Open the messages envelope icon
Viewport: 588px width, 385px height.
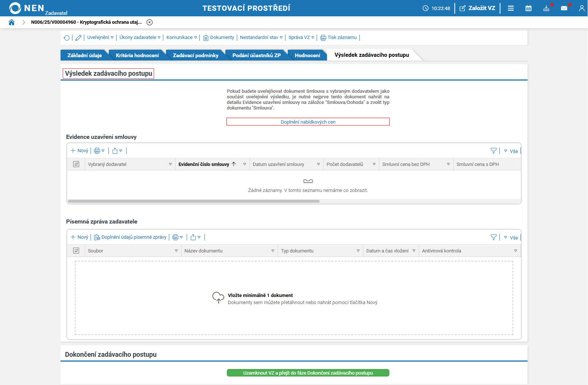564,8
